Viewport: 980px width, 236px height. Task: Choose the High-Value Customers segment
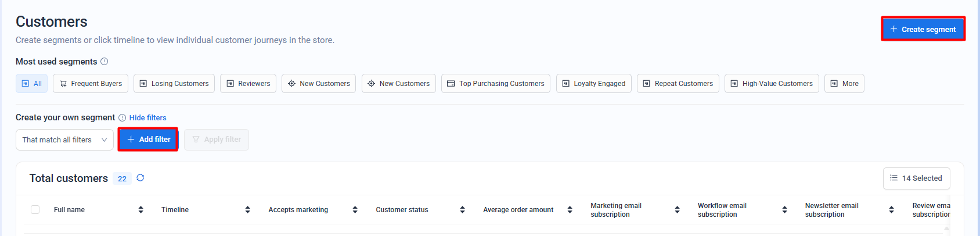pyautogui.click(x=772, y=84)
